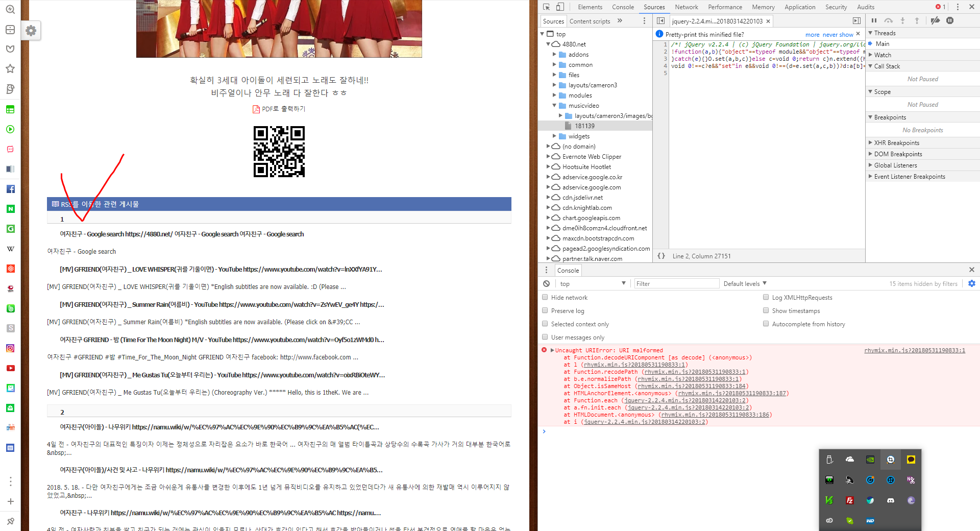Open console settings gear icon
980x531 pixels.
(972, 283)
